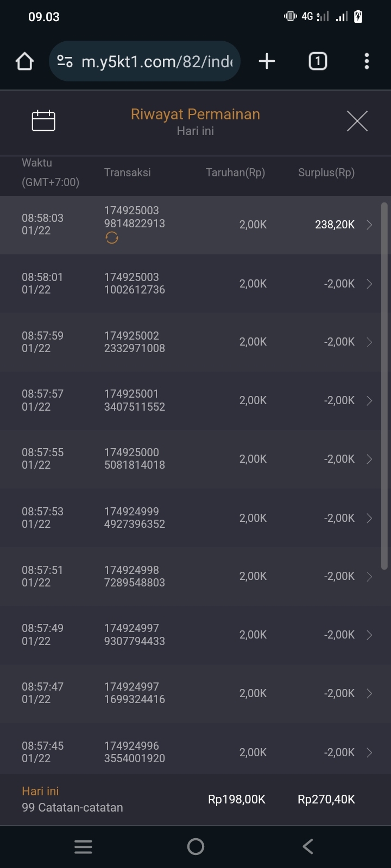Open the tab switcher showing 1 tab
The image size is (391, 868).
pyautogui.click(x=318, y=61)
